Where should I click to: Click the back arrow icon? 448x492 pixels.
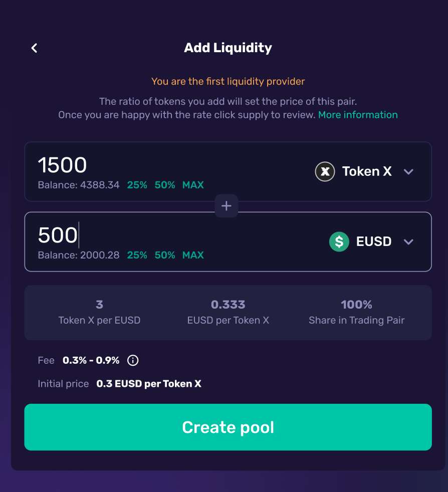pyautogui.click(x=34, y=48)
